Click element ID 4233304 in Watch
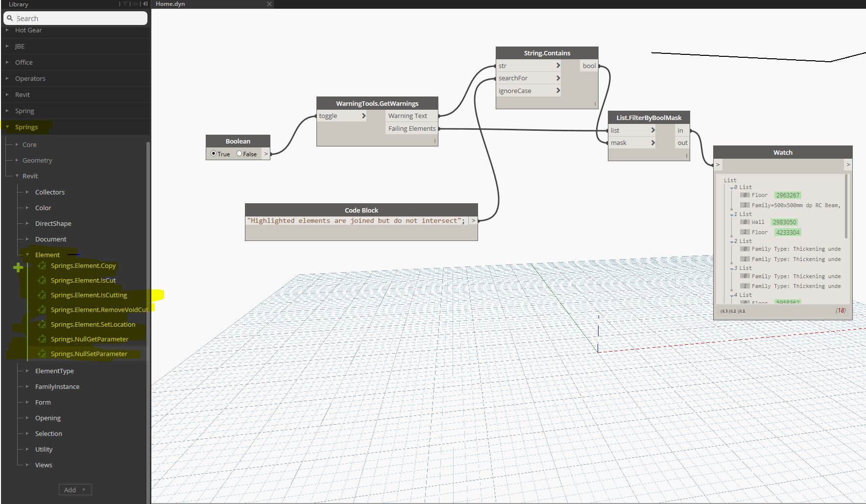The width and height of the screenshot is (866, 504). coord(788,232)
